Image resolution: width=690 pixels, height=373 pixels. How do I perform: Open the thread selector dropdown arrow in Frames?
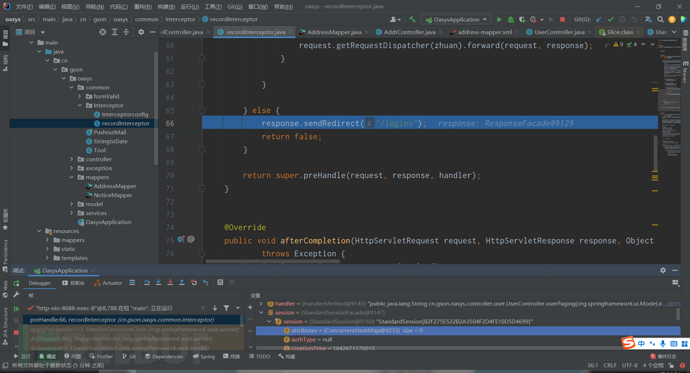pos(238,308)
